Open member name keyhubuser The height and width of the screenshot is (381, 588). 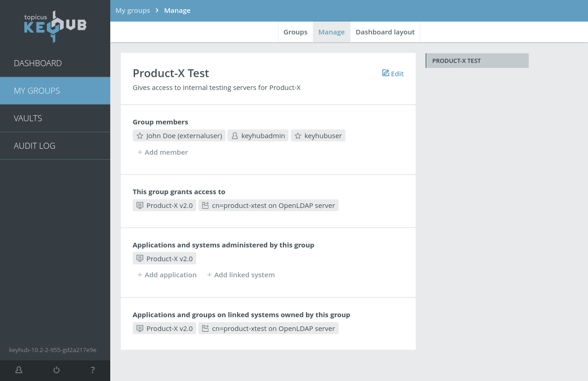(323, 136)
